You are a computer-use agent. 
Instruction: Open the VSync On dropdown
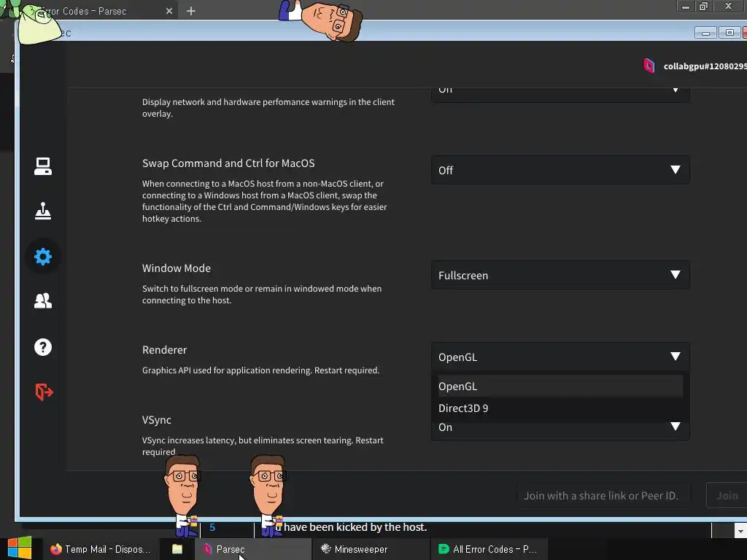click(560, 427)
